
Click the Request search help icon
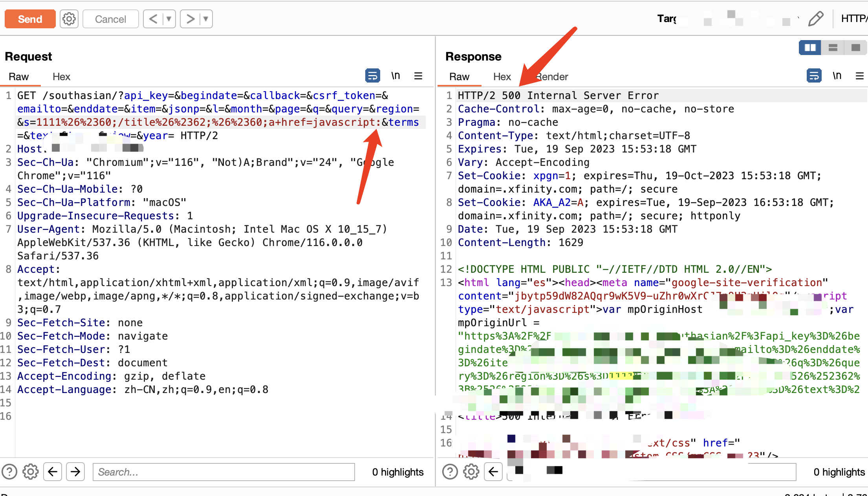click(x=9, y=472)
